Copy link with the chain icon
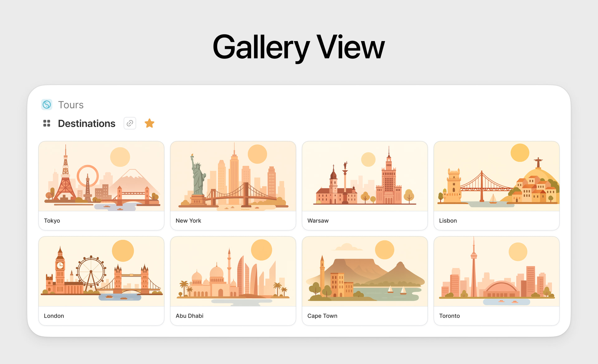Image resolution: width=598 pixels, height=364 pixels. coord(130,123)
